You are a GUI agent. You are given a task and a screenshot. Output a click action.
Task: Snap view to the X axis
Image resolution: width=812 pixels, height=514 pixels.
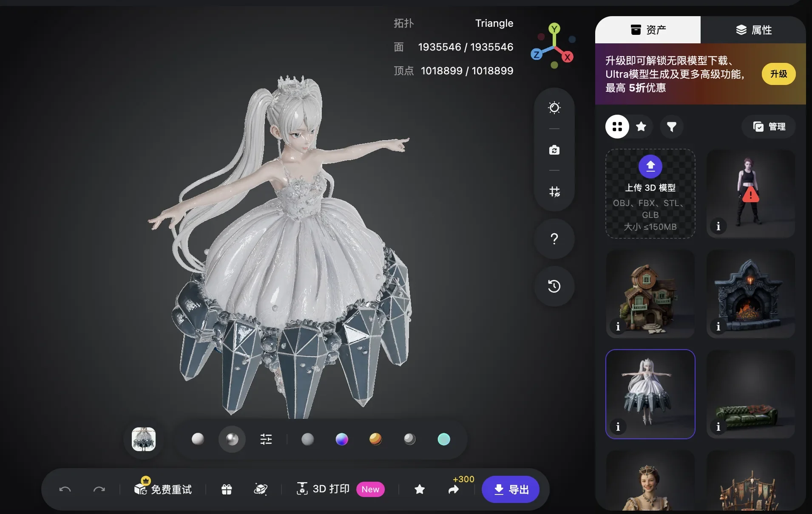point(568,56)
